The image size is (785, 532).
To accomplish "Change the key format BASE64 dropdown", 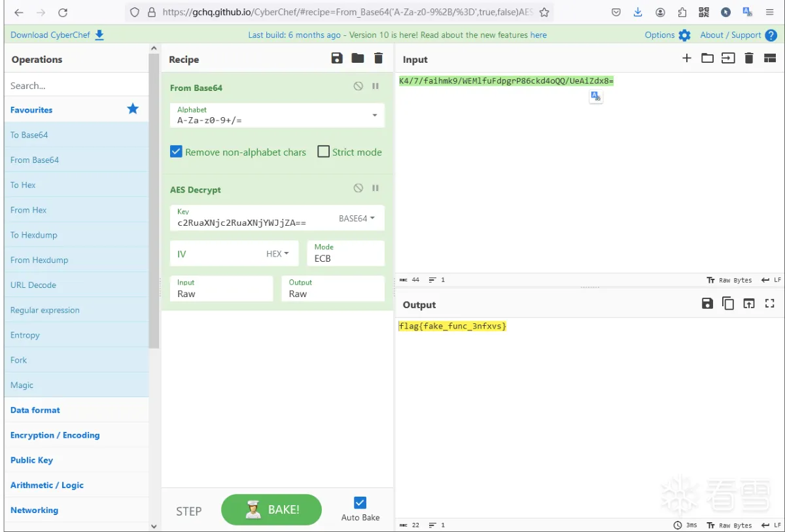I will coord(357,219).
